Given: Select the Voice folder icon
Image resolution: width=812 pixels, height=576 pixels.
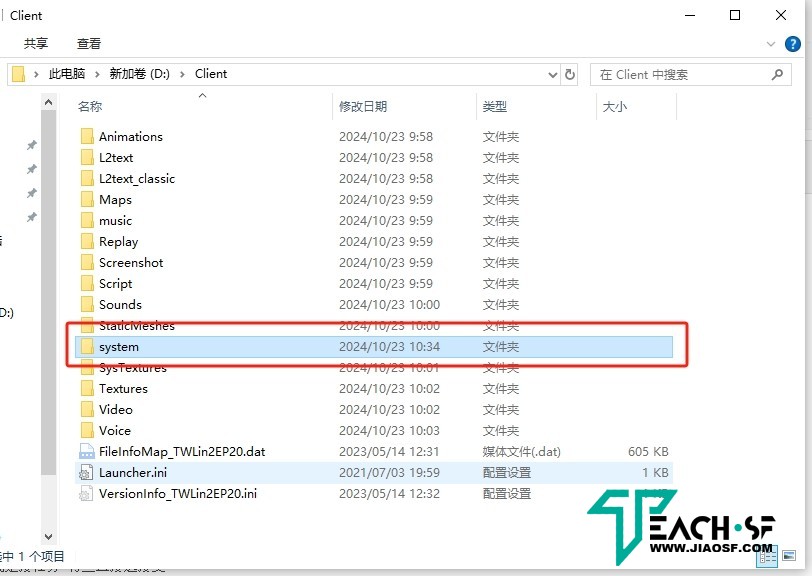Looking at the screenshot, I should [x=87, y=430].
